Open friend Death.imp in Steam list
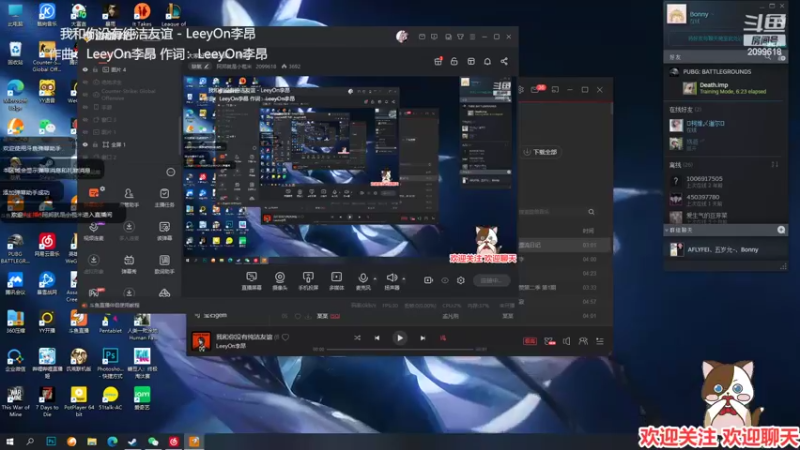The height and width of the screenshot is (450, 800). 724,88
